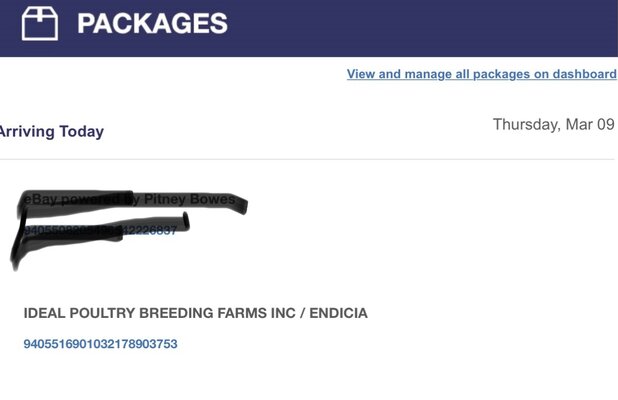The height and width of the screenshot is (400, 618).
Task: Open View and manage all packages link
Action: 481,74
